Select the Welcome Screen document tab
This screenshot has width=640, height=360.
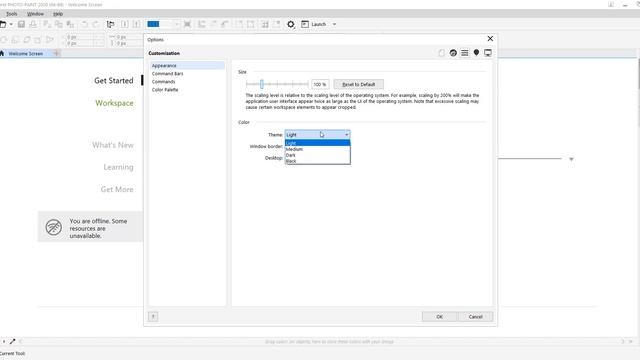25,53
